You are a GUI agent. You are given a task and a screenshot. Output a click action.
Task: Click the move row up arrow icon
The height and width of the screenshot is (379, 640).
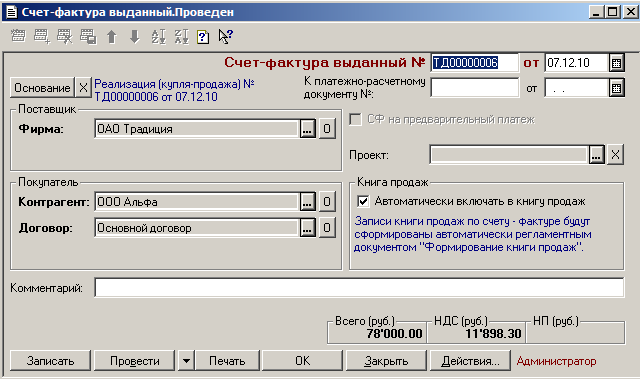point(112,37)
